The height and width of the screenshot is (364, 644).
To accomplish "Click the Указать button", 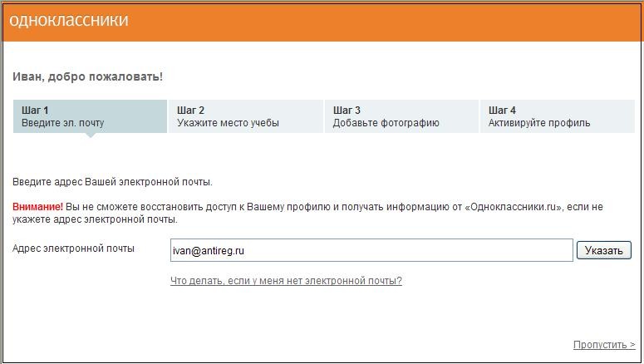I will (x=604, y=250).
